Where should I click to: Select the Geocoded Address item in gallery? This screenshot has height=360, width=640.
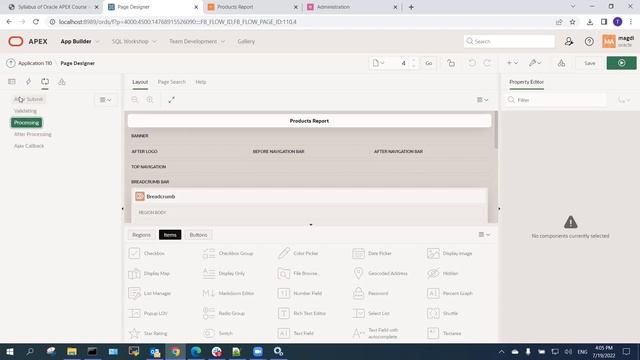pyautogui.click(x=380, y=273)
